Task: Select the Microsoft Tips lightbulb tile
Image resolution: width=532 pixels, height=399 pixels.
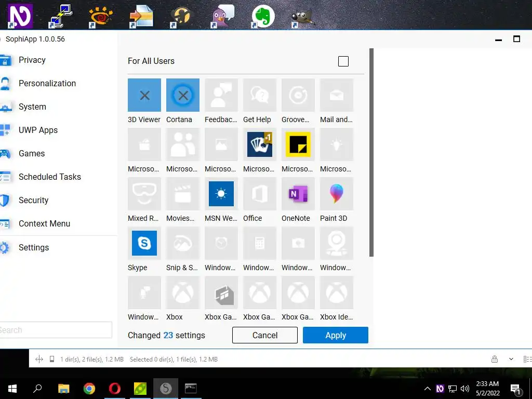Action: point(337,144)
